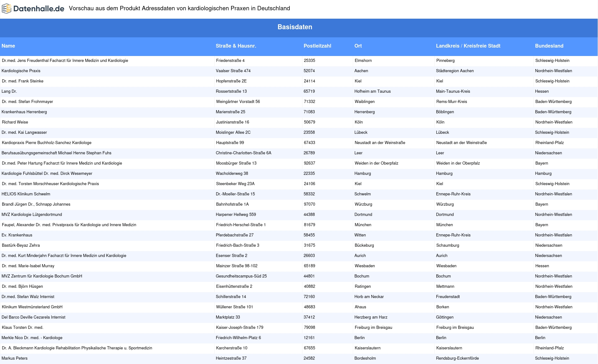Screen dimensions: 598x364
Task: Click HELIOS Klinikum Schwelm name
Action: pyautogui.click(x=26, y=194)
